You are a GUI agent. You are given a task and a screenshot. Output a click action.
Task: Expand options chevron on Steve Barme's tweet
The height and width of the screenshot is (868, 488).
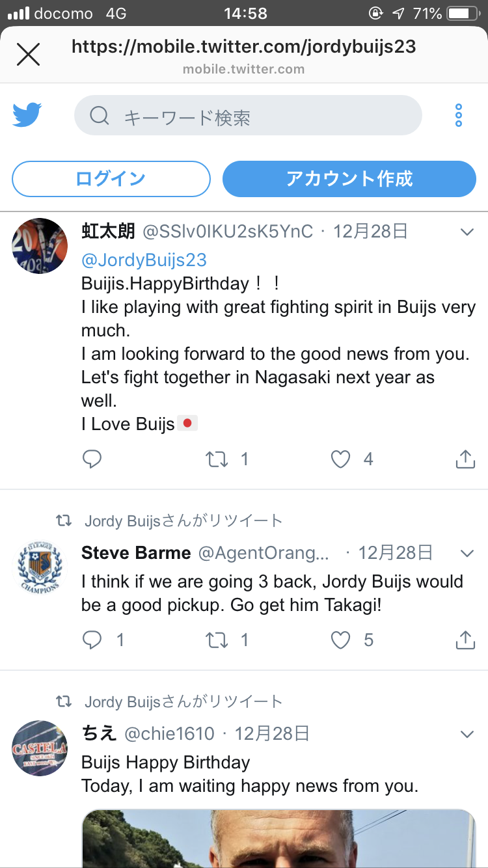pyautogui.click(x=467, y=554)
